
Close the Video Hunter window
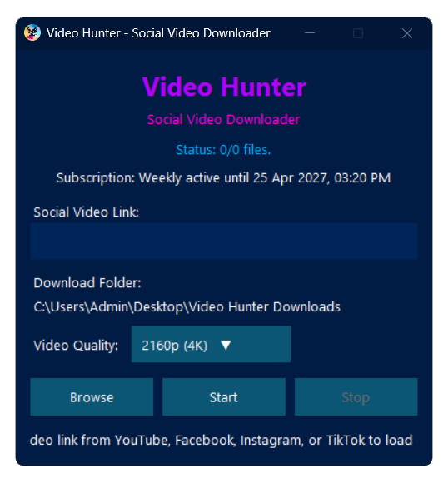(406, 33)
